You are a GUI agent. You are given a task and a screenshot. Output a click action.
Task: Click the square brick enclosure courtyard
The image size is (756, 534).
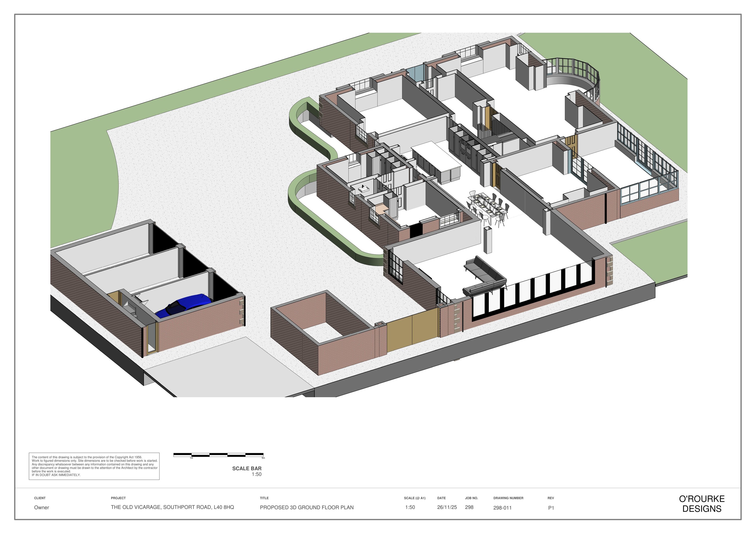click(323, 332)
